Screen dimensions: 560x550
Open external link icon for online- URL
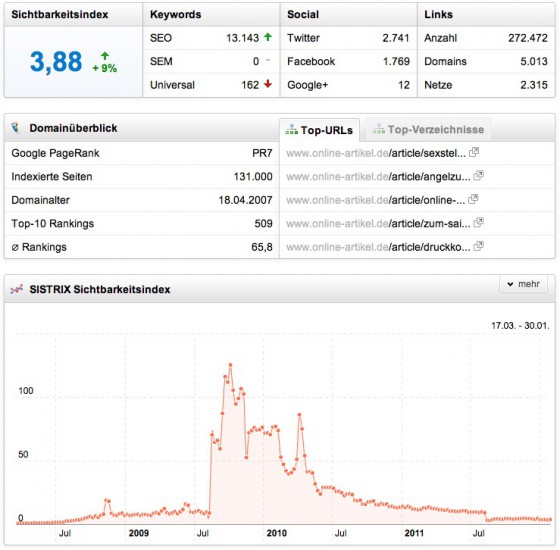pyautogui.click(x=473, y=199)
